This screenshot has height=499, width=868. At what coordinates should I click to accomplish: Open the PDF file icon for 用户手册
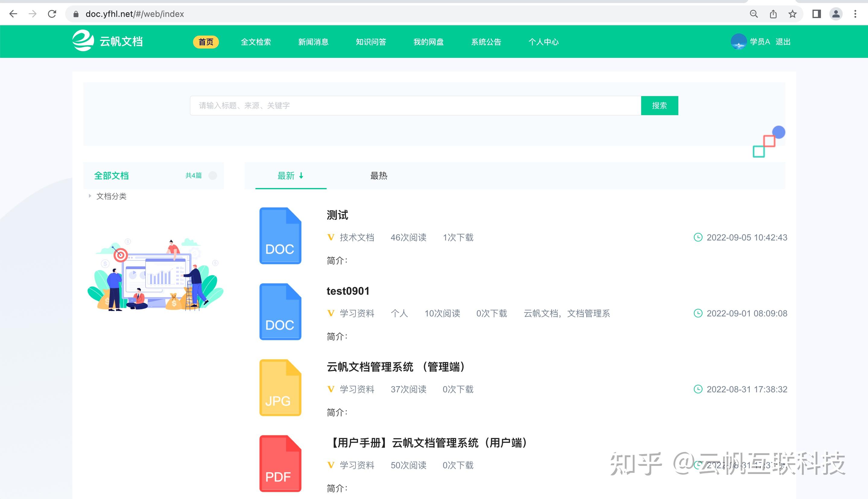[280, 463]
